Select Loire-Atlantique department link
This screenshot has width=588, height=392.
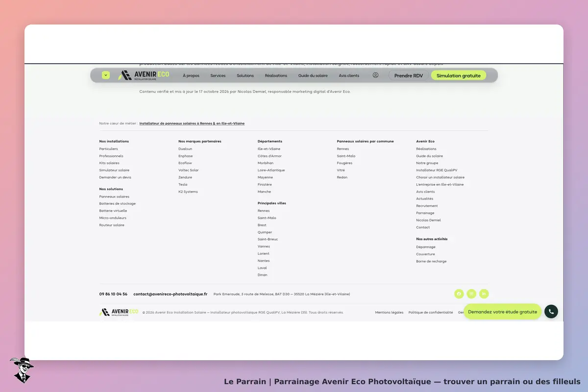coord(271,170)
